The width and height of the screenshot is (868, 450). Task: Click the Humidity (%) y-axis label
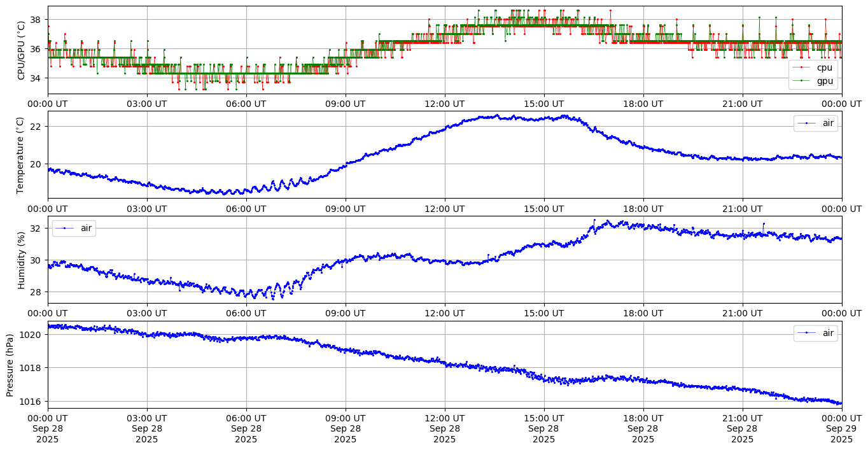[21, 260]
